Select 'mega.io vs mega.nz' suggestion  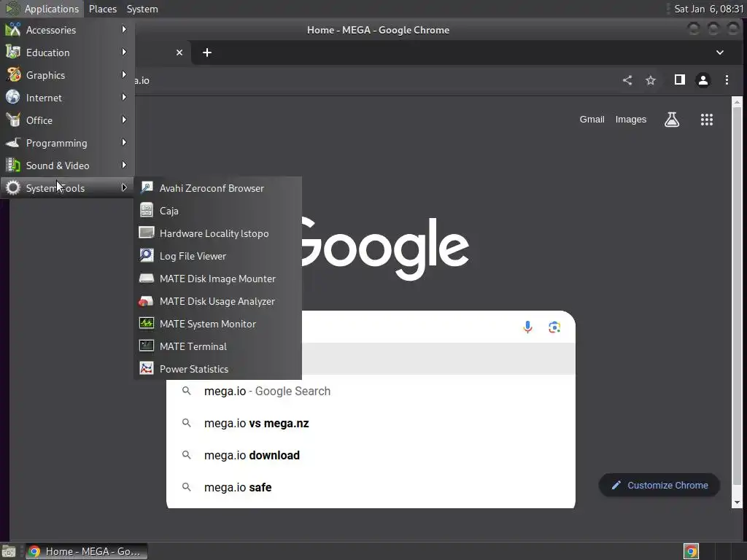pyautogui.click(x=371, y=424)
